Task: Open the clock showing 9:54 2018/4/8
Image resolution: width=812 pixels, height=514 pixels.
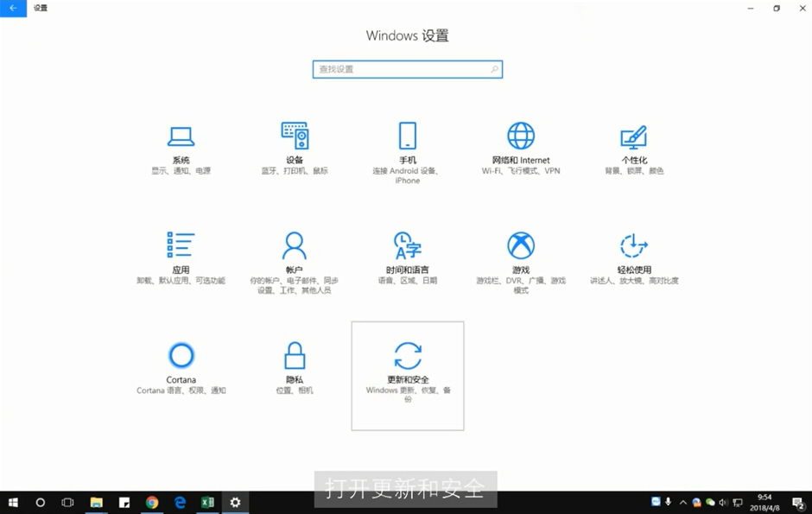Action: [764, 502]
